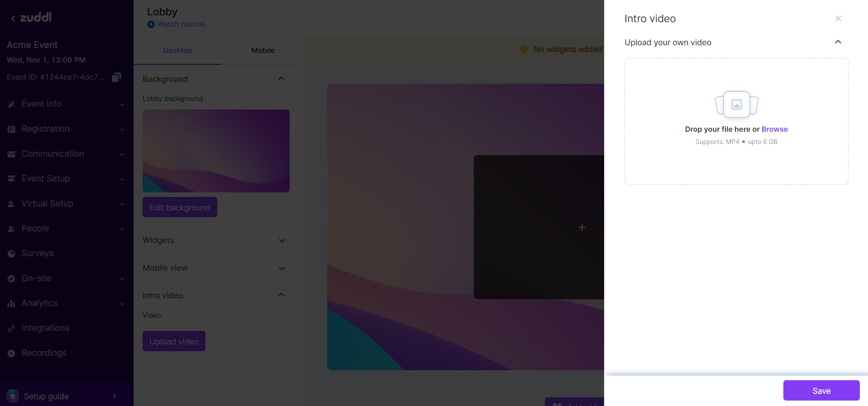
Task: Click the Communication envelope icon
Action: (x=11, y=154)
